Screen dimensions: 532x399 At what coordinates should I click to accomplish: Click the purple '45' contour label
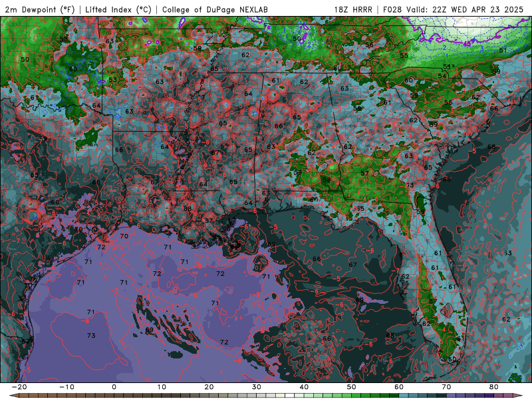pos(467,43)
